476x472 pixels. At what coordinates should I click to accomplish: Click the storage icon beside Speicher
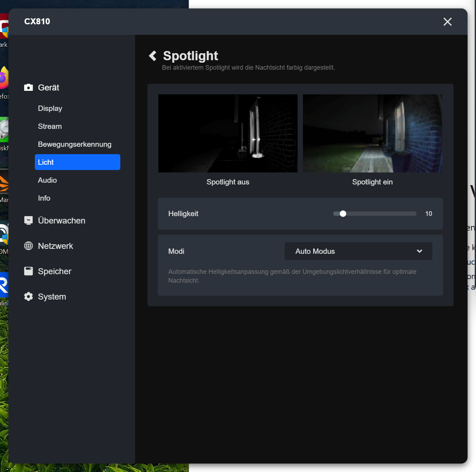click(28, 271)
